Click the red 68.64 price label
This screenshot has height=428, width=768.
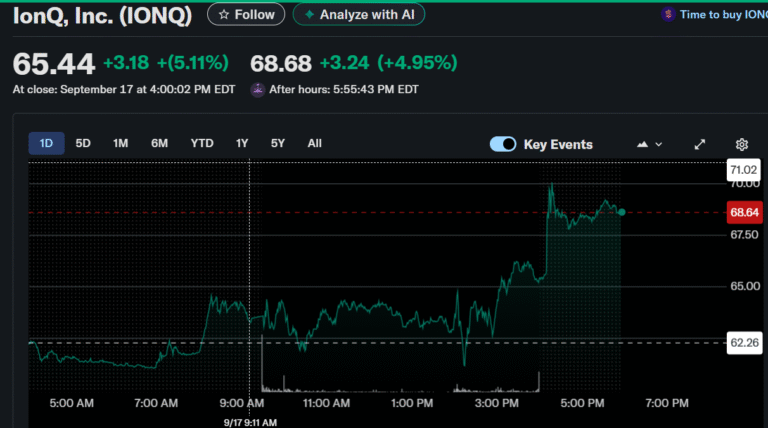pos(745,212)
